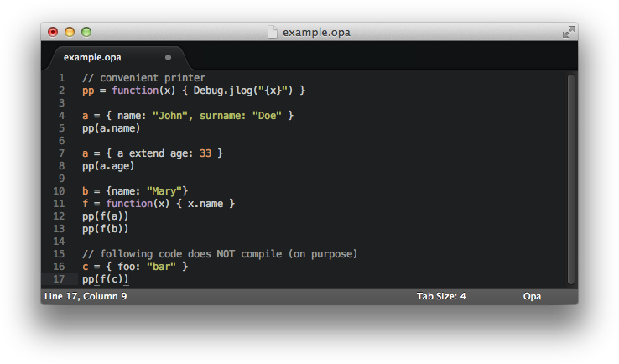Close the example.opa tab via its dot

pos(168,57)
